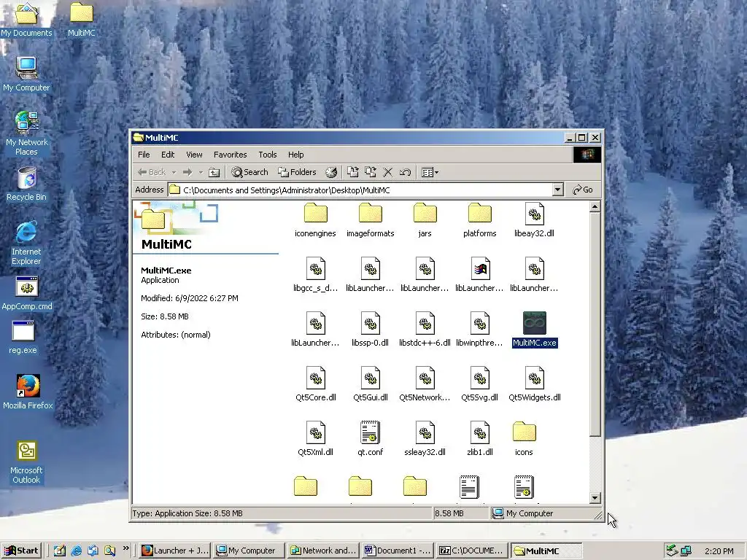
Task: Click the History toolbar icon
Action: (331, 172)
